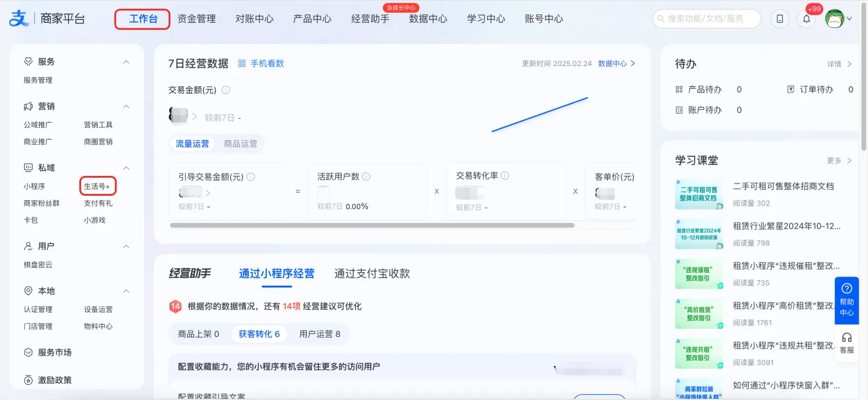Expand the masked 交易金额 value arrow

click(194, 116)
